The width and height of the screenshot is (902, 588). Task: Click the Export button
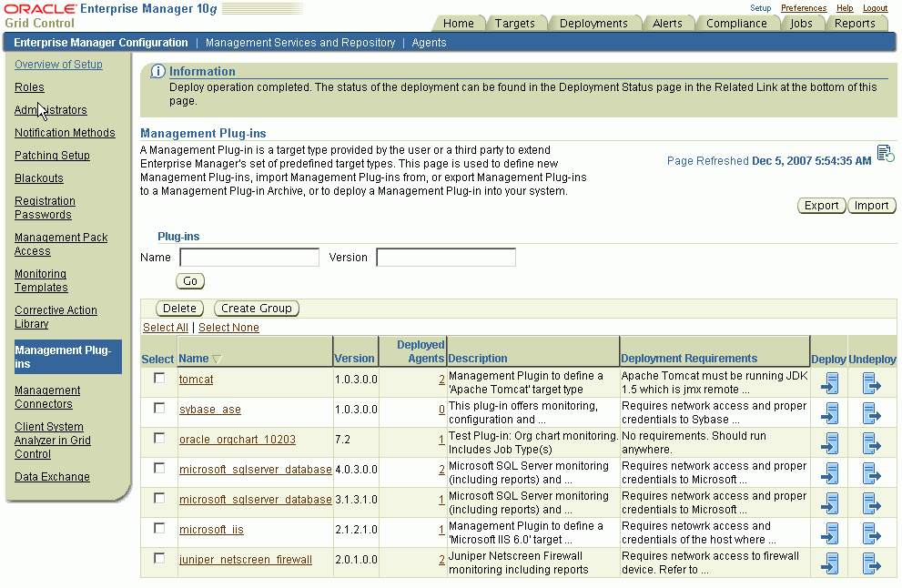[822, 206]
